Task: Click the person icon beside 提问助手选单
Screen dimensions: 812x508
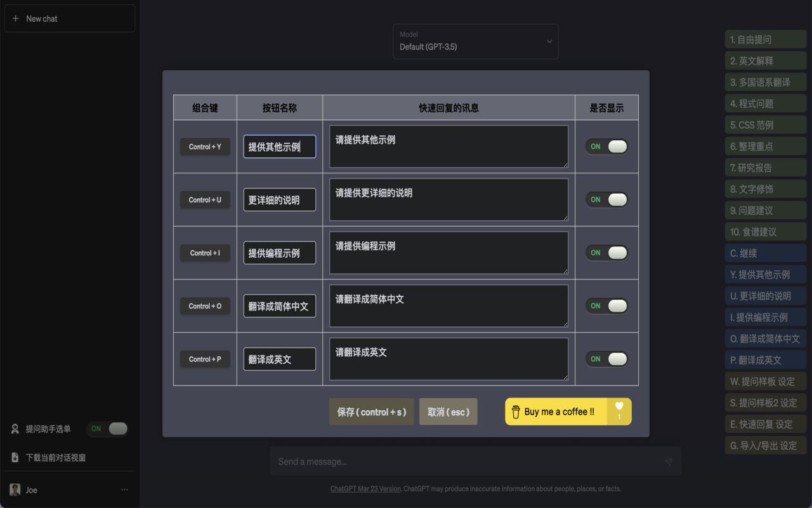Action: 14,429
